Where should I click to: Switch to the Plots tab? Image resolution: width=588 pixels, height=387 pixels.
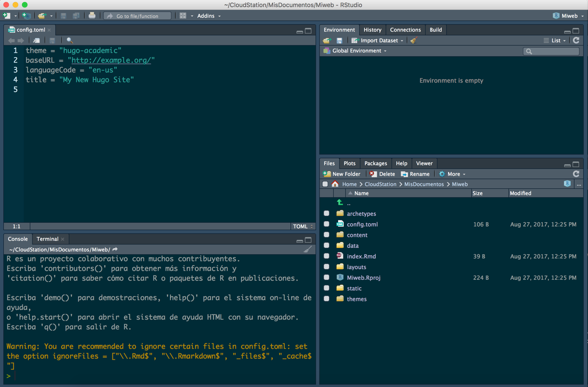coord(350,163)
